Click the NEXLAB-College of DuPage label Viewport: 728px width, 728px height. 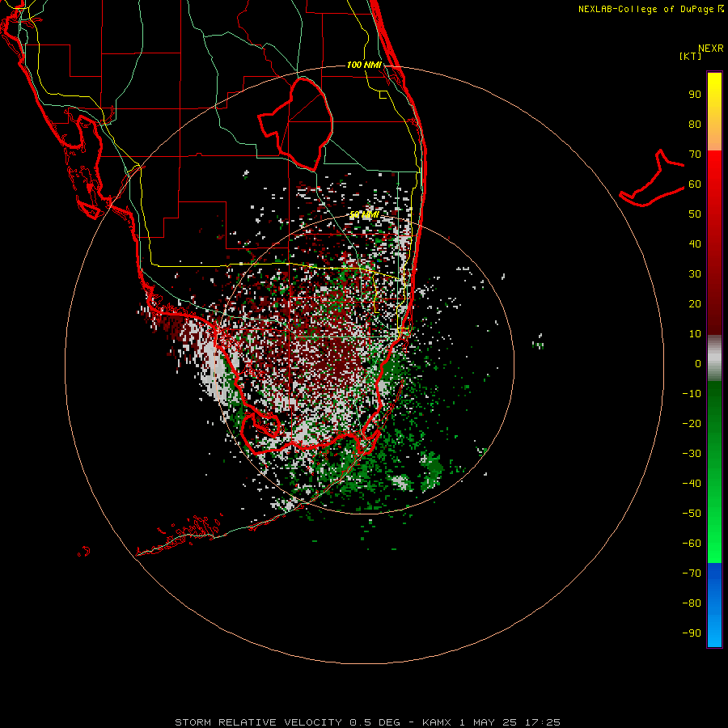650,9
